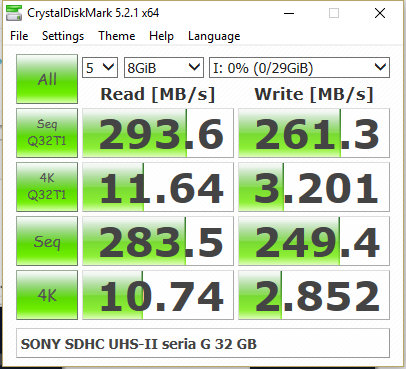This screenshot has width=406, height=369.
Task: Close the CrystalDiskMark window
Action: tap(380, 13)
